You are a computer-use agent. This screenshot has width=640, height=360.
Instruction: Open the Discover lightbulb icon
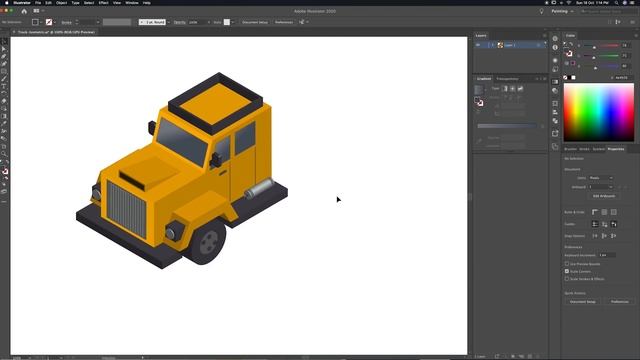541,11
